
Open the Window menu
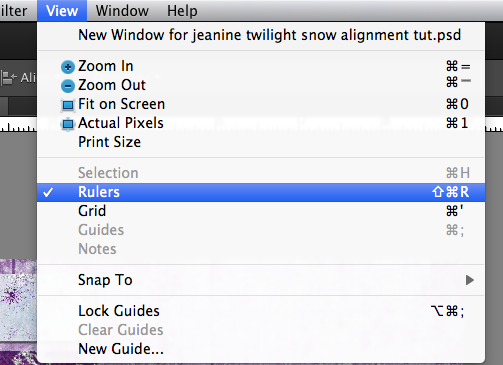click(122, 11)
